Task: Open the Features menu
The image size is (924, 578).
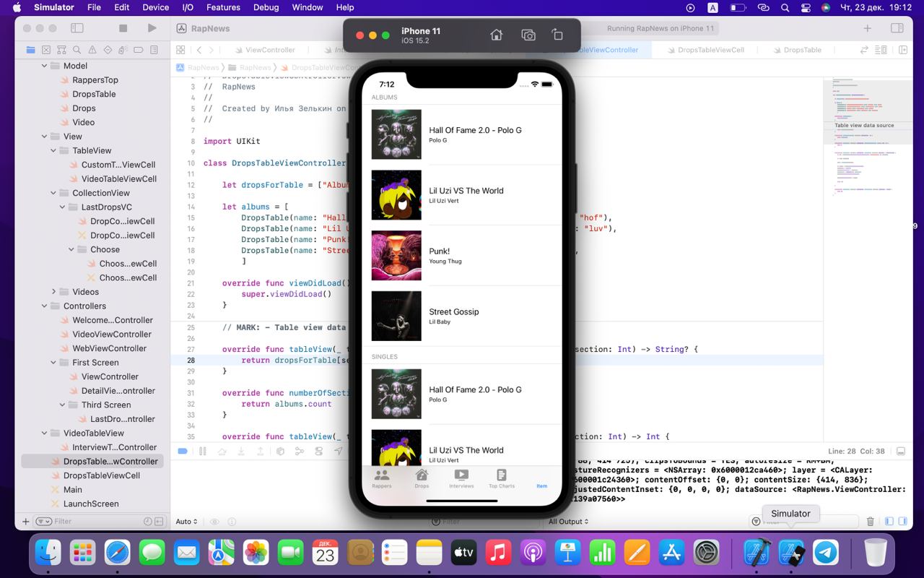Action: 223,7
